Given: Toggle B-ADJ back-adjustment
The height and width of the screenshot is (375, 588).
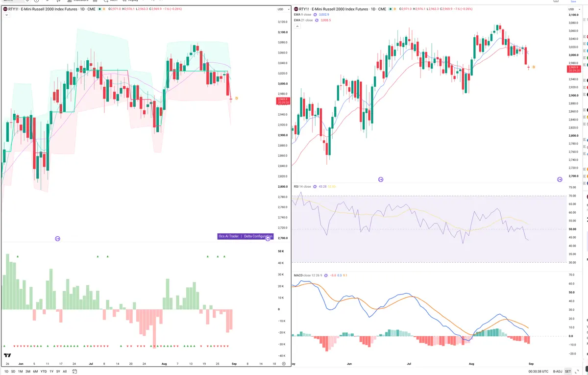Looking at the screenshot, I should [x=557, y=372].
